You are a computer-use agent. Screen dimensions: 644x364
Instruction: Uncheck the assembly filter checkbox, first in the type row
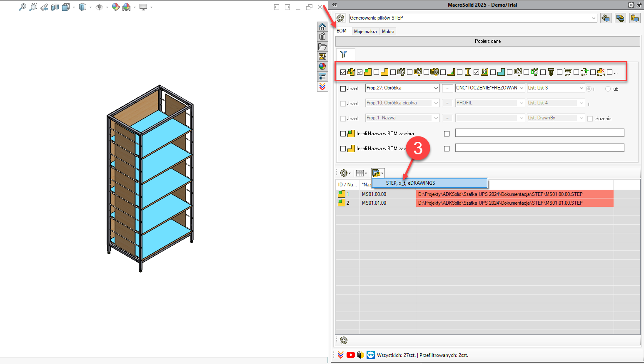pos(343,72)
